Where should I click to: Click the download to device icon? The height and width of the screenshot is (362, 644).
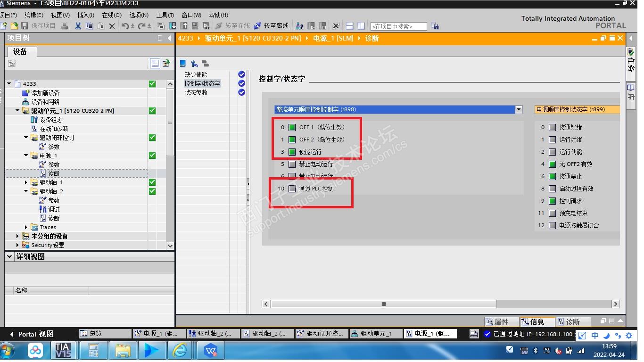click(x=173, y=25)
